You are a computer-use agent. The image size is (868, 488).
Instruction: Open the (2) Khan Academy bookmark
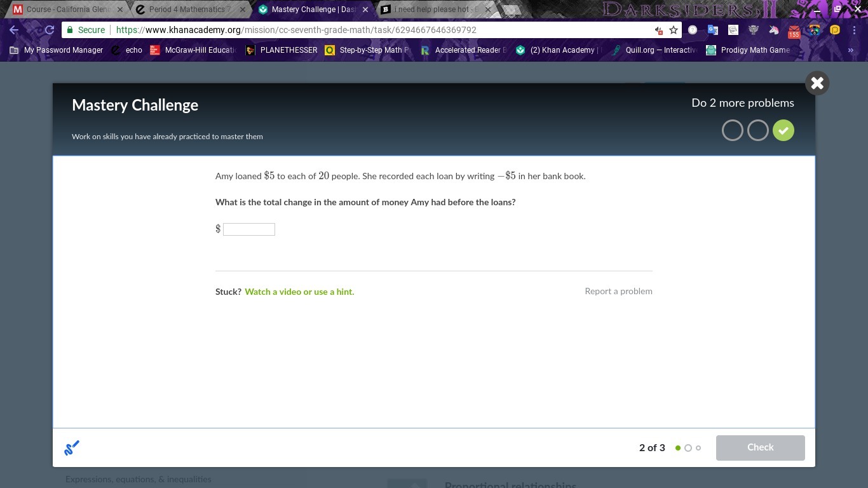pyautogui.click(x=557, y=50)
